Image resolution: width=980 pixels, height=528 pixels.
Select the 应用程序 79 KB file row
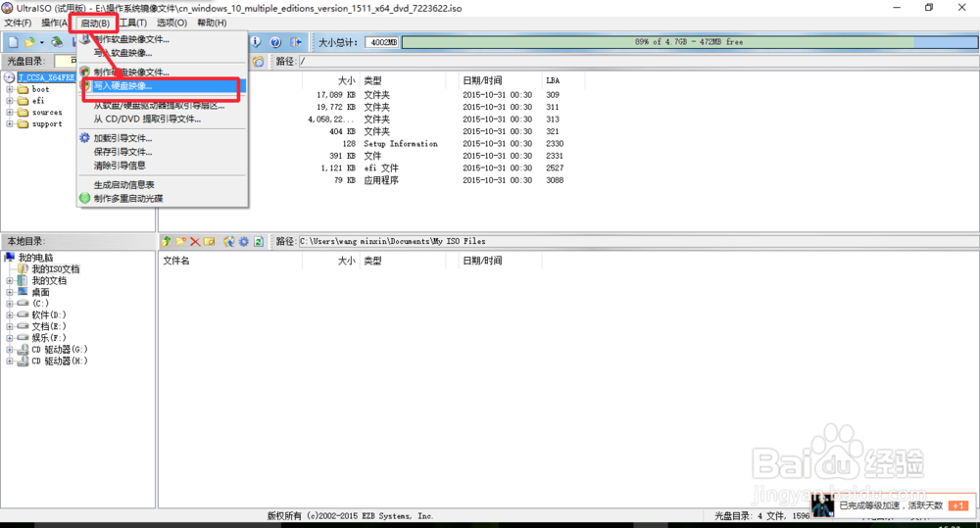pyautogui.click(x=381, y=180)
